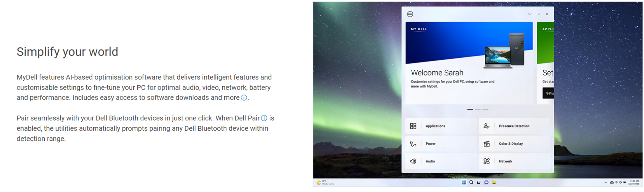644x192 pixels.
Task: Show hidden system tray icons
Action: (x=605, y=183)
